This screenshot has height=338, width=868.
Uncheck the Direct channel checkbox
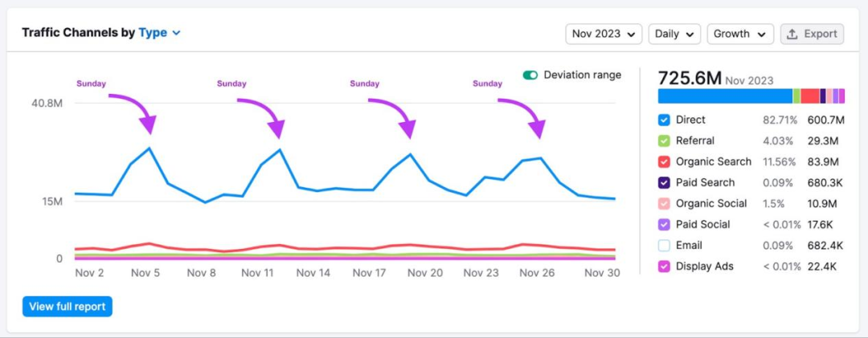(664, 120)
